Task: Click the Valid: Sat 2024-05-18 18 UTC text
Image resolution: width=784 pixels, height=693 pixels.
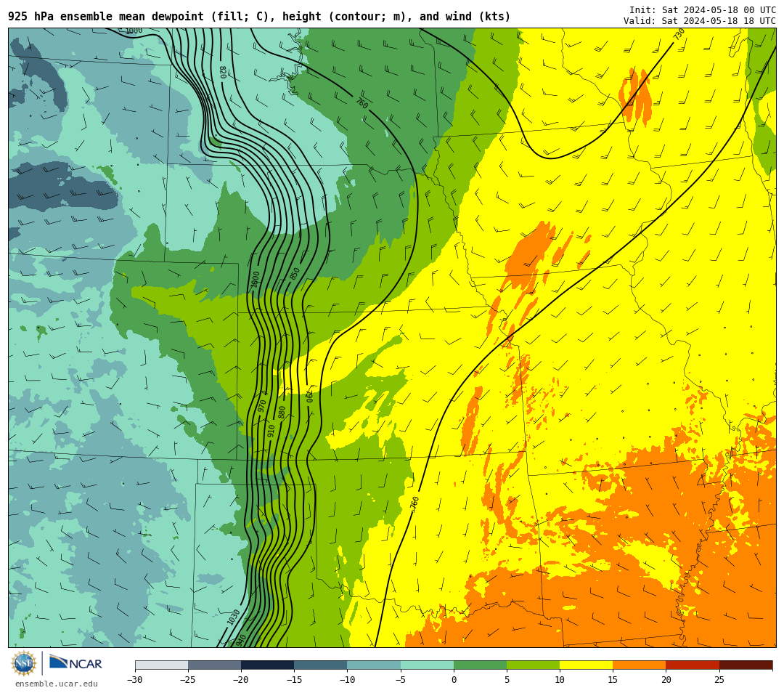Action: 700,21
